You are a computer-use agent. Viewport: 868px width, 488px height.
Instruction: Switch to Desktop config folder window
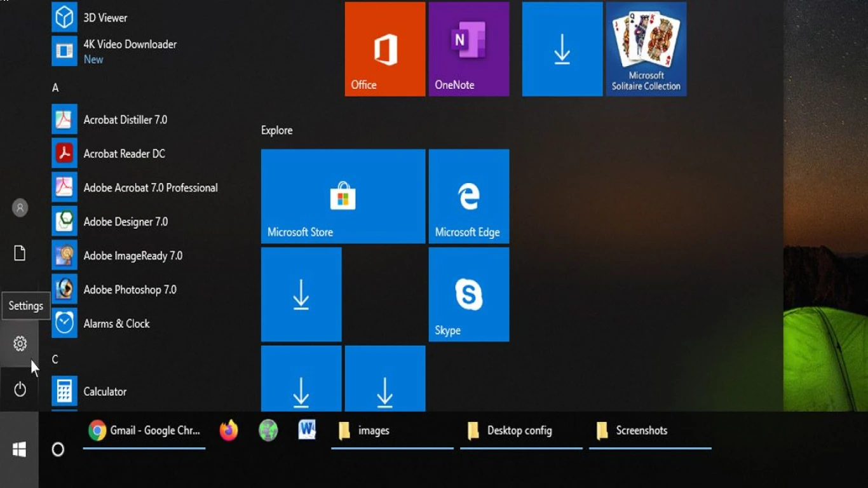click(521, 431)
